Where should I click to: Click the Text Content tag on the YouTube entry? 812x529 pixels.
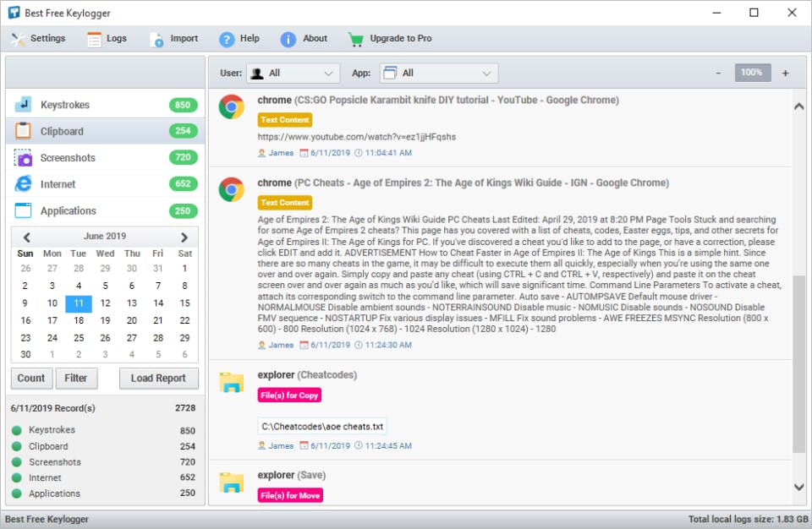tap(285, 119)
